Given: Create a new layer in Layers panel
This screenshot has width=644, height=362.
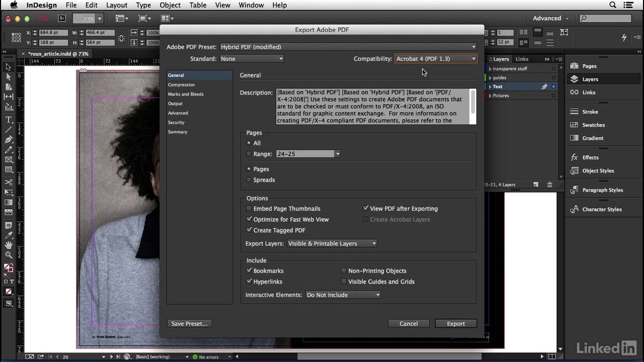Looking at the screenshot, I should click(x=536, y=185).
